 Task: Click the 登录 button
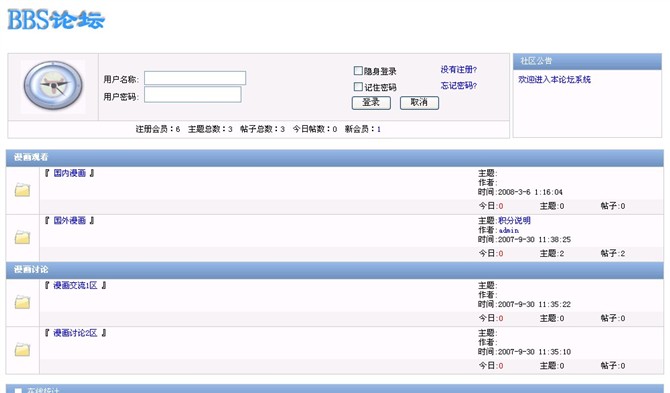(x=371, y=103)
